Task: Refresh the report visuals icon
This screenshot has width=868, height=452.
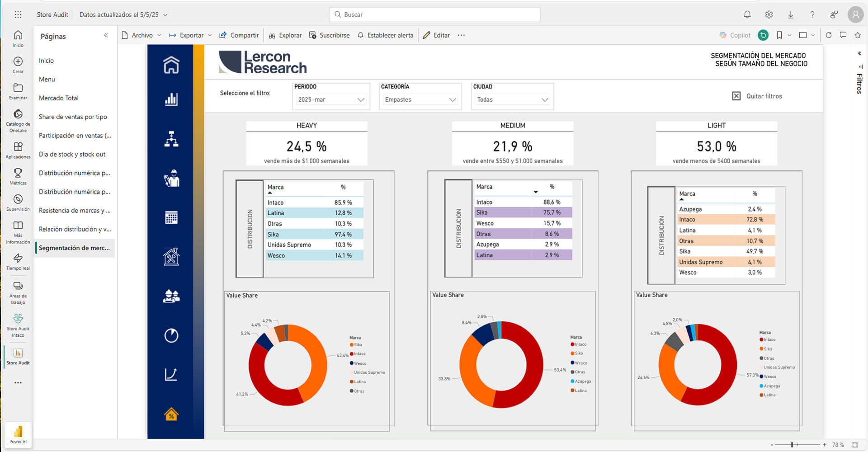Action: (x=829, y=35)
